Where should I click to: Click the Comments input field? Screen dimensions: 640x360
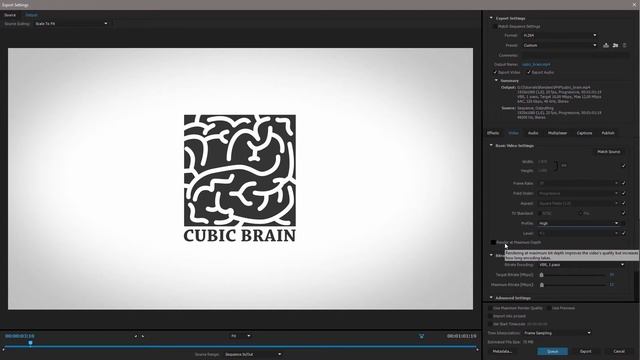tap(575, 55)
